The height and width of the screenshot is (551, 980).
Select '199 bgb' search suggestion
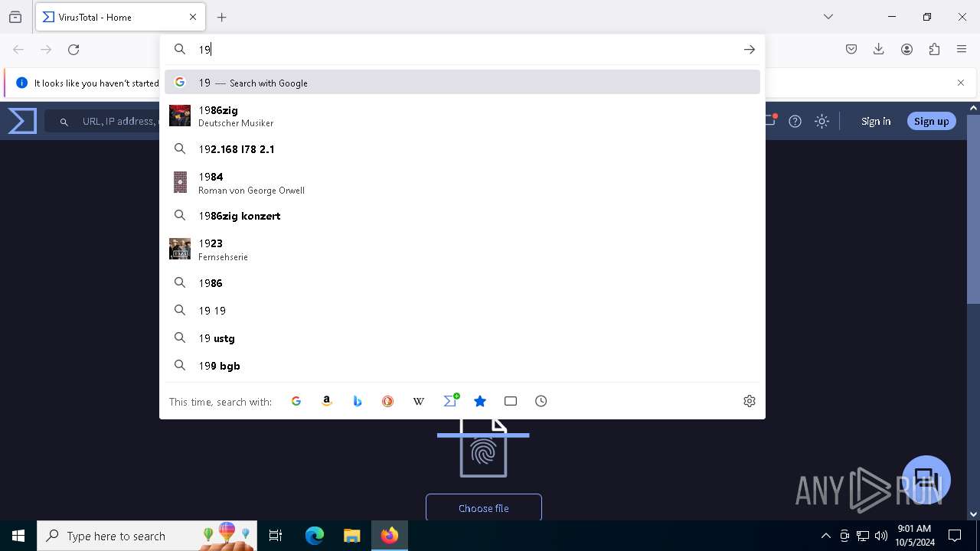462,366
